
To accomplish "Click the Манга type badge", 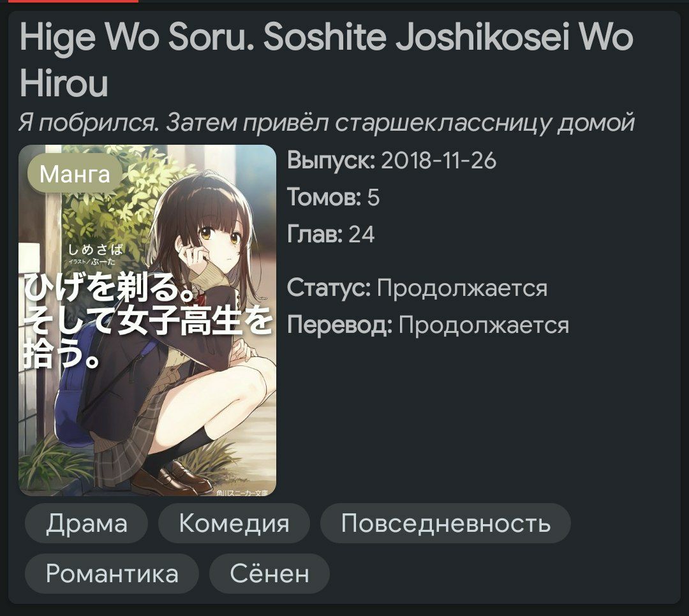I will coord(75,174).
